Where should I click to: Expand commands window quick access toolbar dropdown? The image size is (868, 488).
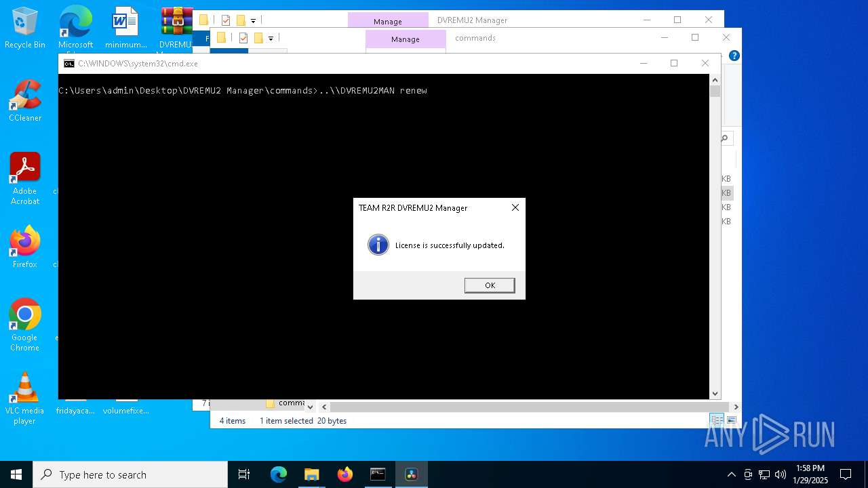[271, 39]
